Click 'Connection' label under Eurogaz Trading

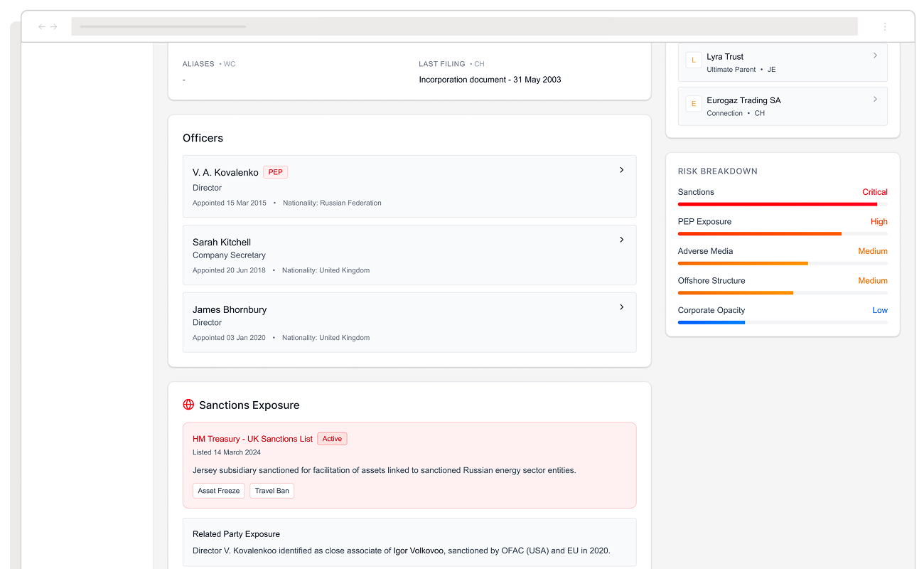[x=725, y=113]
